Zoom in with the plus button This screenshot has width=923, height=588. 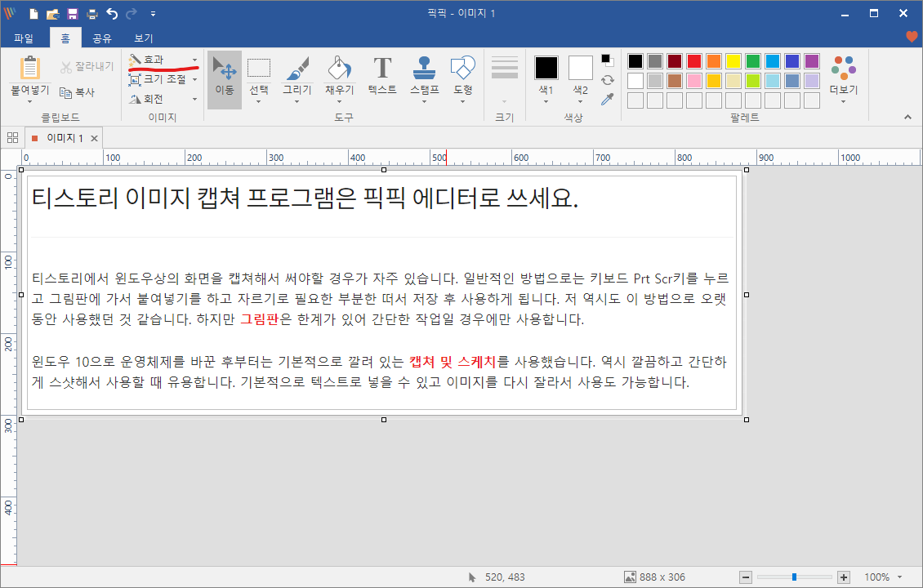coord(844,577)
